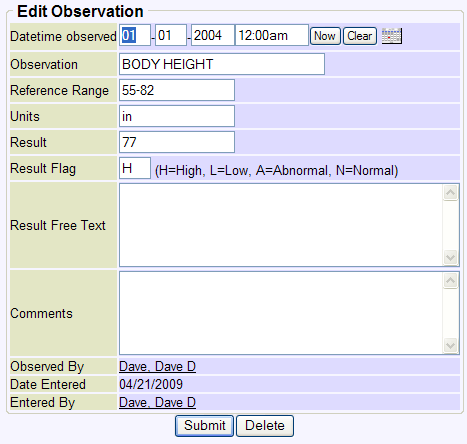Open the calendar date picker icon

[x=392, y=36]
